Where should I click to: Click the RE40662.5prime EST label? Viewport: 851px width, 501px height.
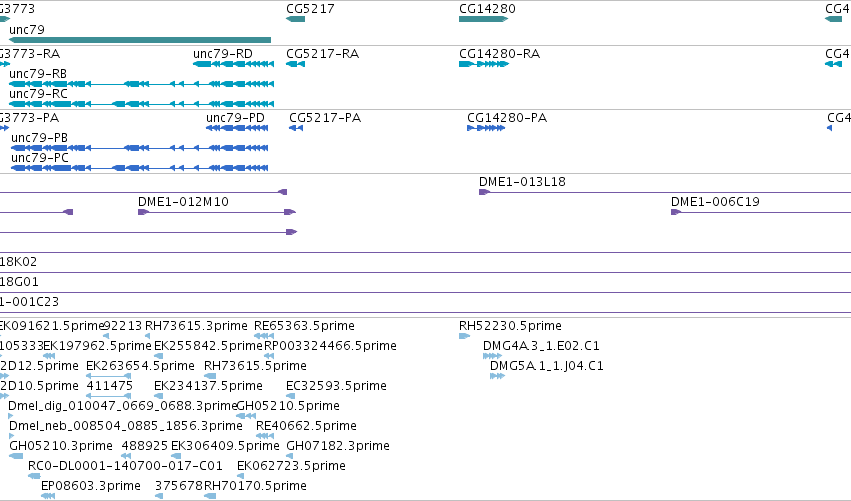(306, 426)
